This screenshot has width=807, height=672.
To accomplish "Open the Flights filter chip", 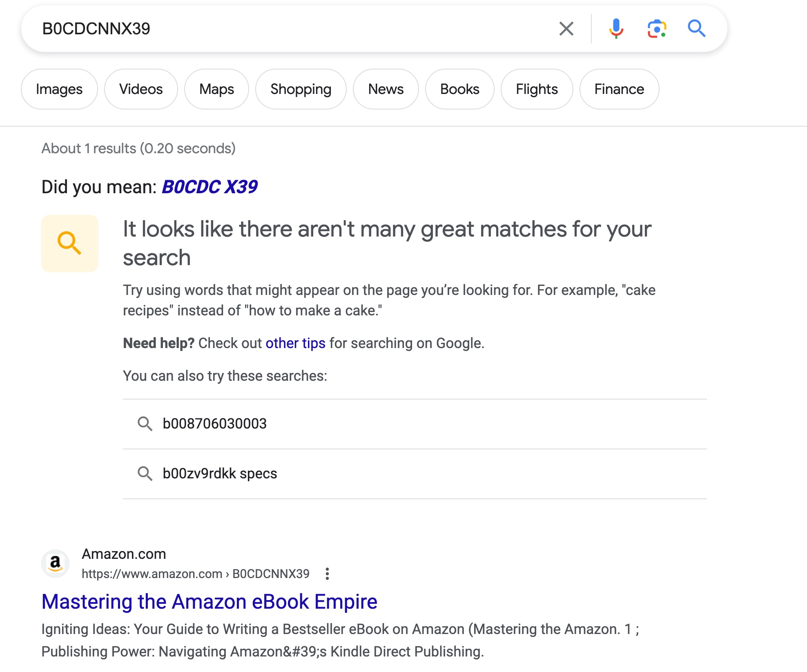I will (537, 89).
